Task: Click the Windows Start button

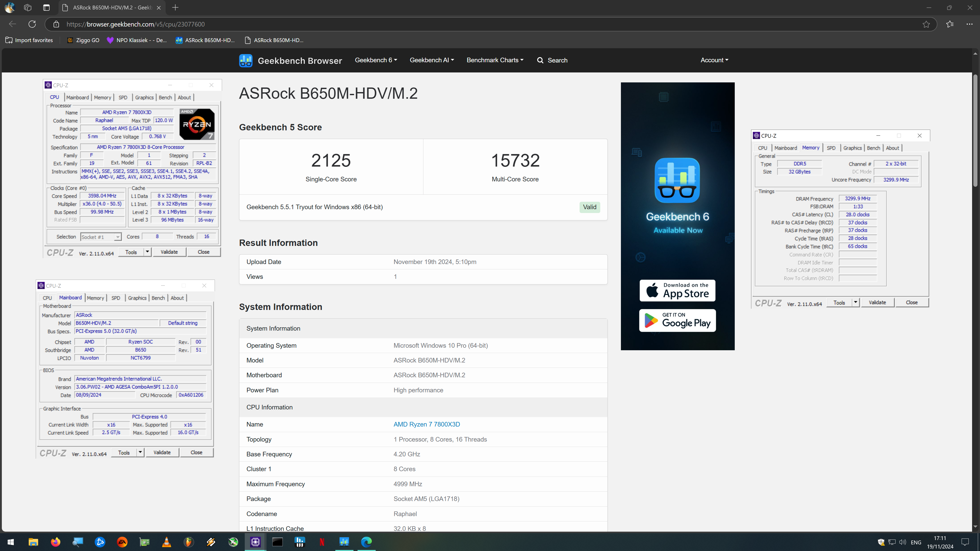Action: click(11, 542)
